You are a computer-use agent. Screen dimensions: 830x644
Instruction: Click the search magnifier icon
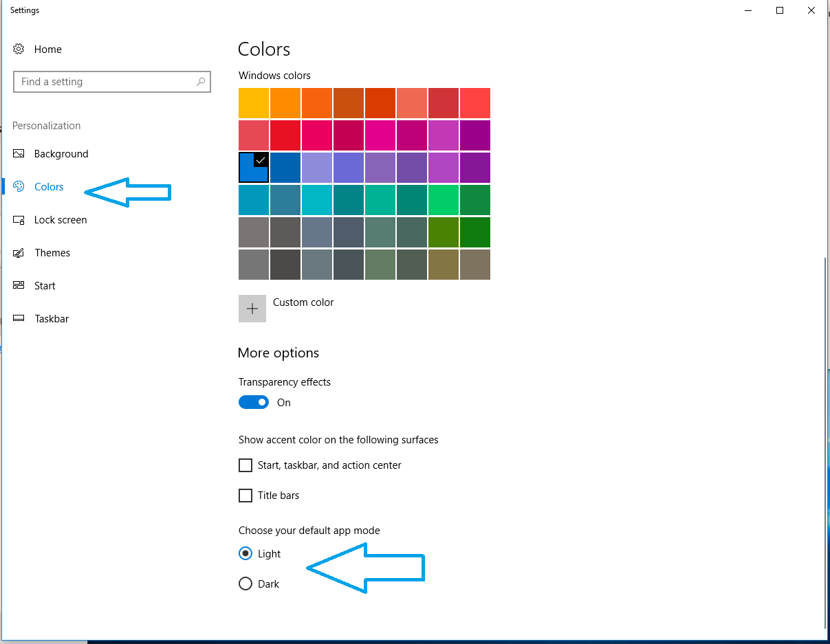(x=201, y=82)
